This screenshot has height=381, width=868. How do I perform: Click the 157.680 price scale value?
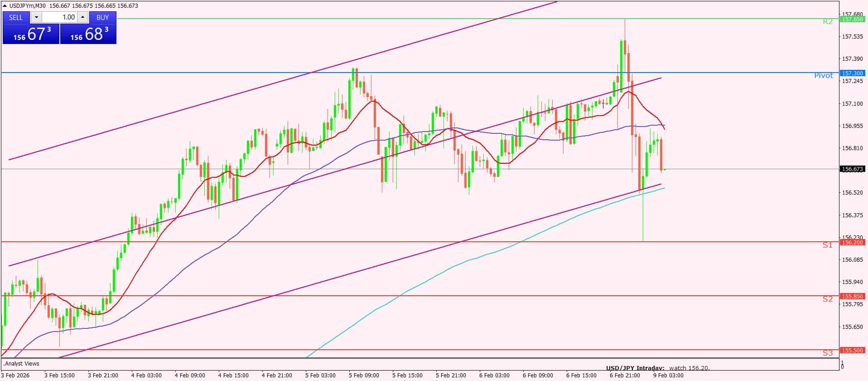tap(852, 14)
